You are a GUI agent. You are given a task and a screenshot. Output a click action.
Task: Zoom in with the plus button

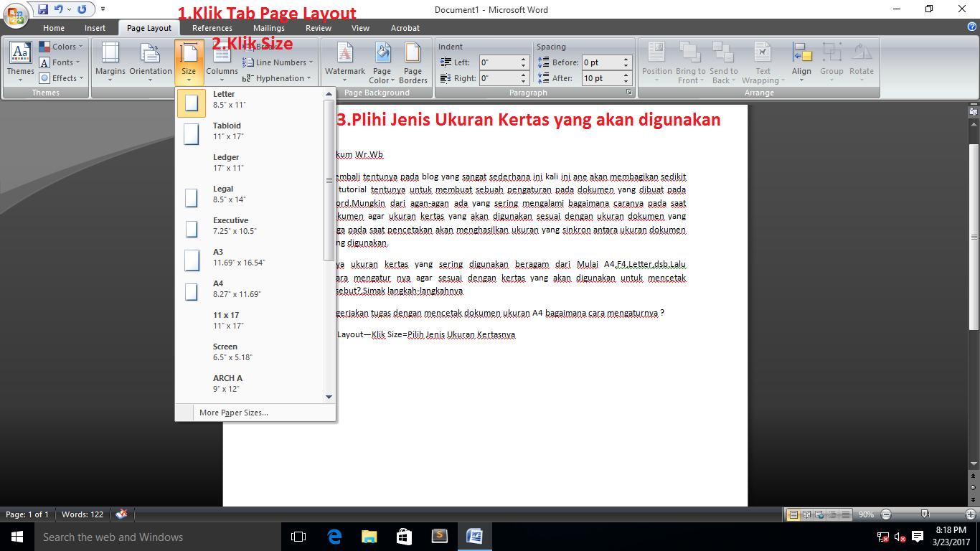[x=971, y=514]
